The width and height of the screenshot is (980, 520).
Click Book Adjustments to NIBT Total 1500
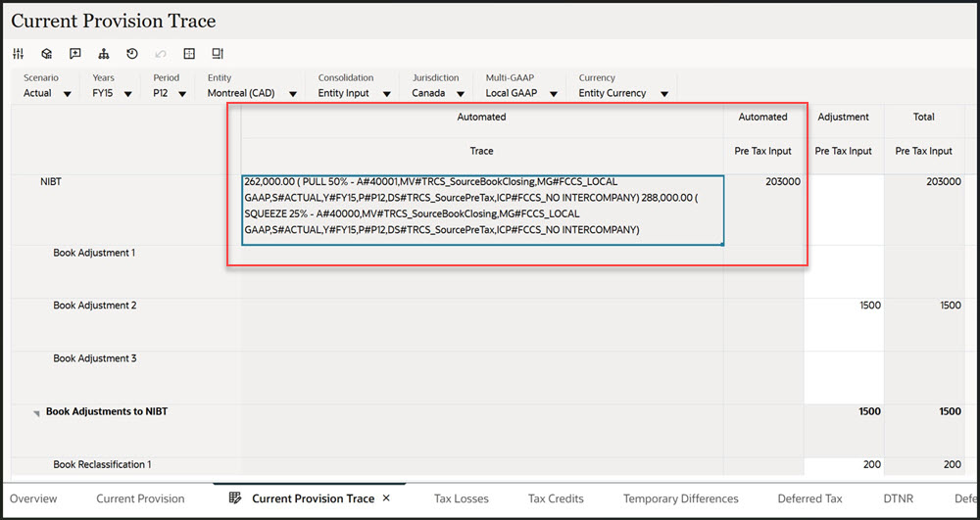click(x=924, y=431)
